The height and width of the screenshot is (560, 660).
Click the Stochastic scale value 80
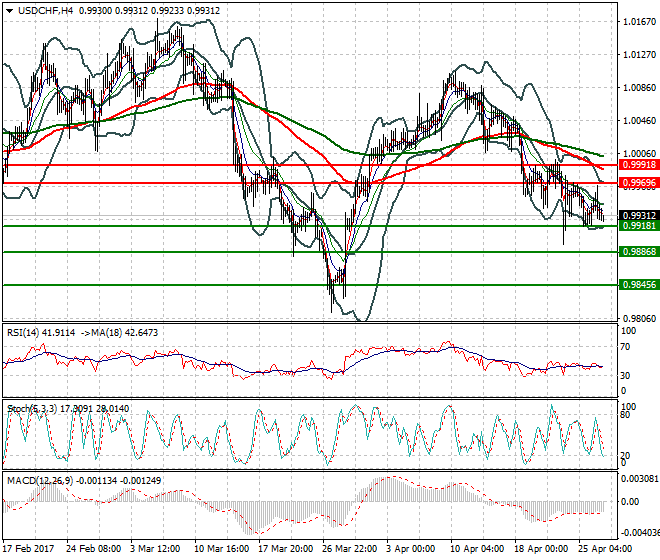[625, 415]
